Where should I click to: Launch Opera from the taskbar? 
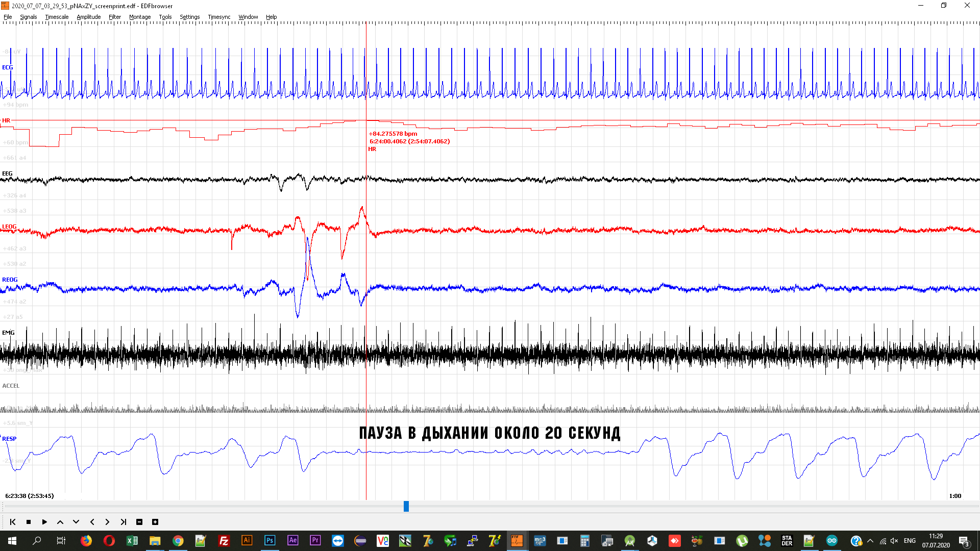[109, 541]
